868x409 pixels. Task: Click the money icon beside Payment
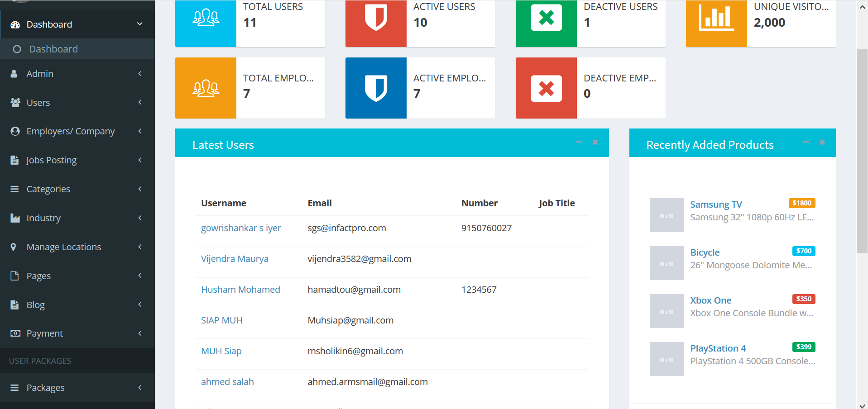[15, 333]
